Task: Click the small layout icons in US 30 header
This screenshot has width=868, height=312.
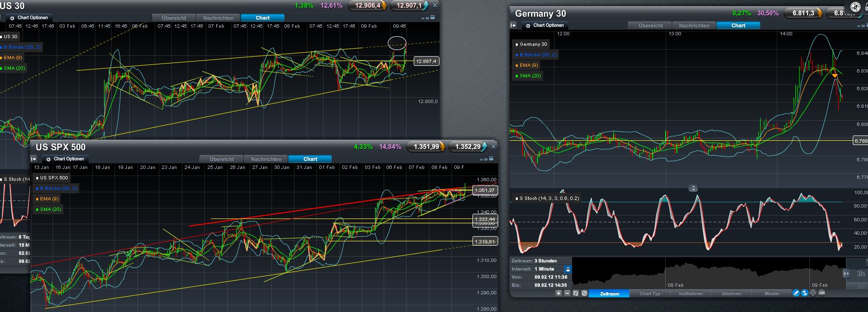Action: click(428, 18)
